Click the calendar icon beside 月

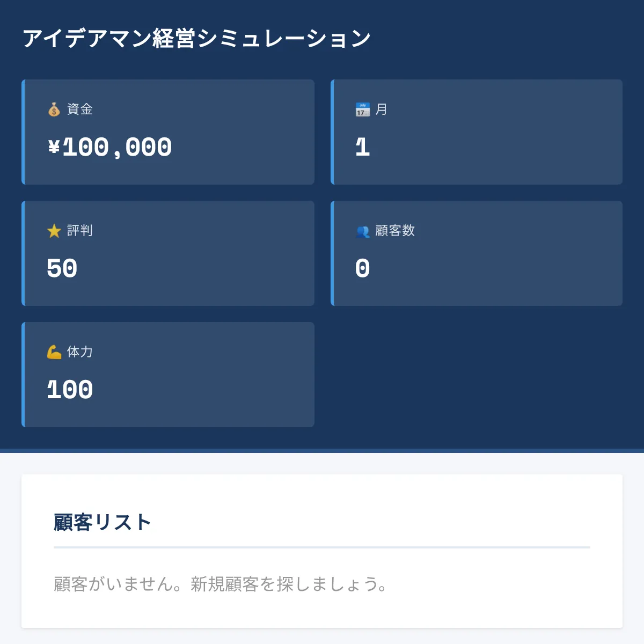(362, 110)
